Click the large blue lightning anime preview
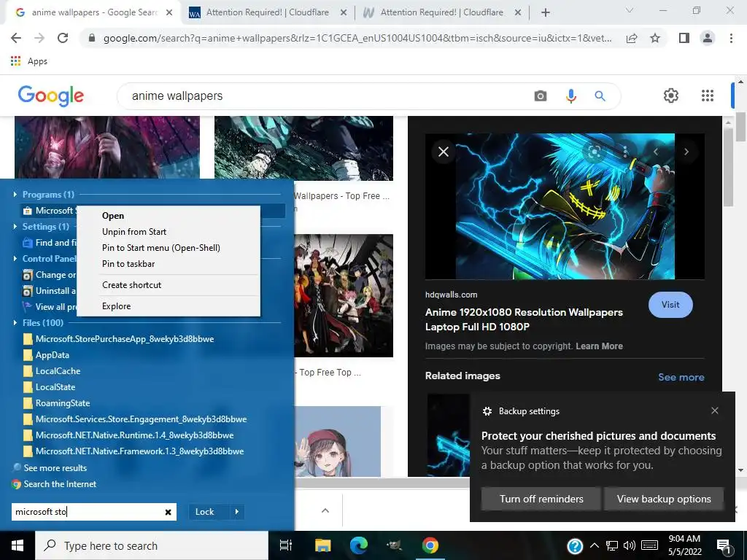The height and width of the screenshot is (560, 747). (565, 206)
